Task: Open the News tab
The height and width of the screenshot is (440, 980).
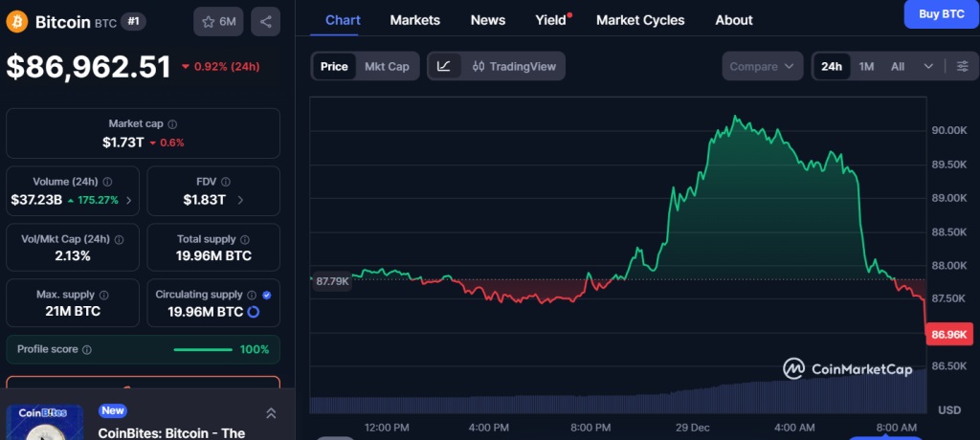Action: tap(488, 20)
